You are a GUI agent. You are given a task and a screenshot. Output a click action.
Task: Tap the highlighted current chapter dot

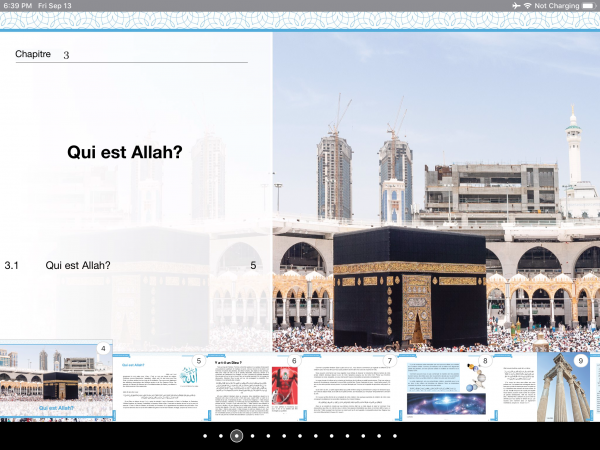point(237,436)
